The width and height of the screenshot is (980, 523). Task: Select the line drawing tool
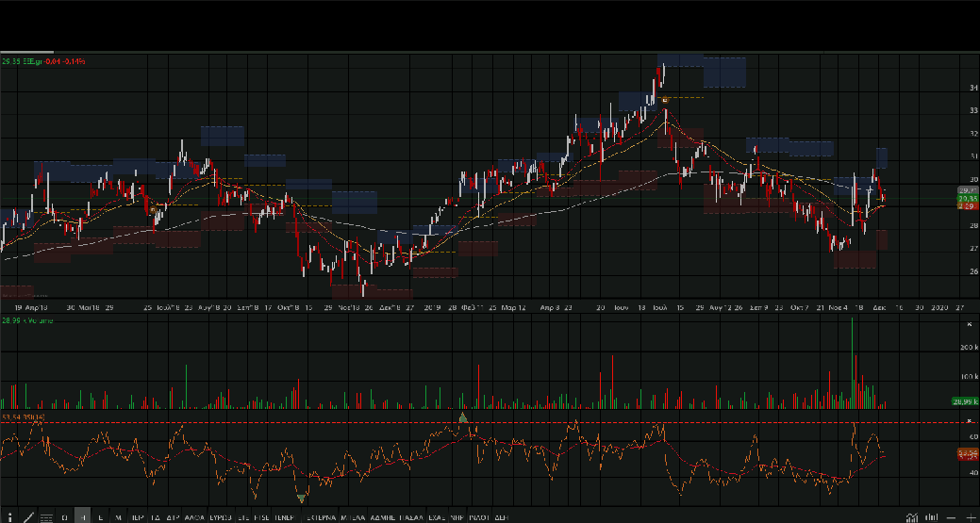coord(27,517)
